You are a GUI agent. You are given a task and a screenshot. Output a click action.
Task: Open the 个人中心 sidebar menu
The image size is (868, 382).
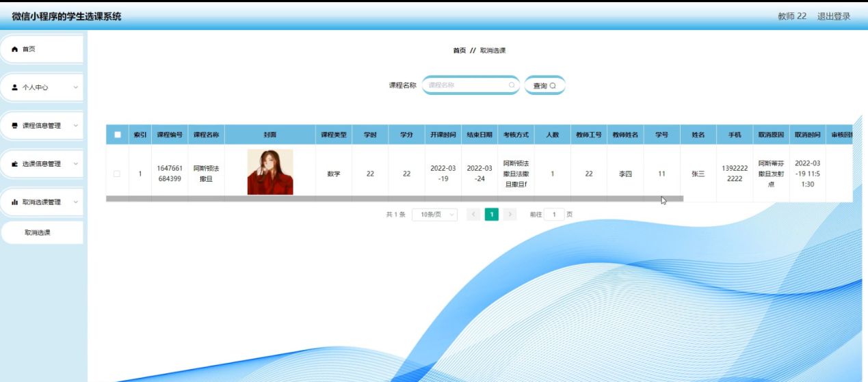coord(42,87)
